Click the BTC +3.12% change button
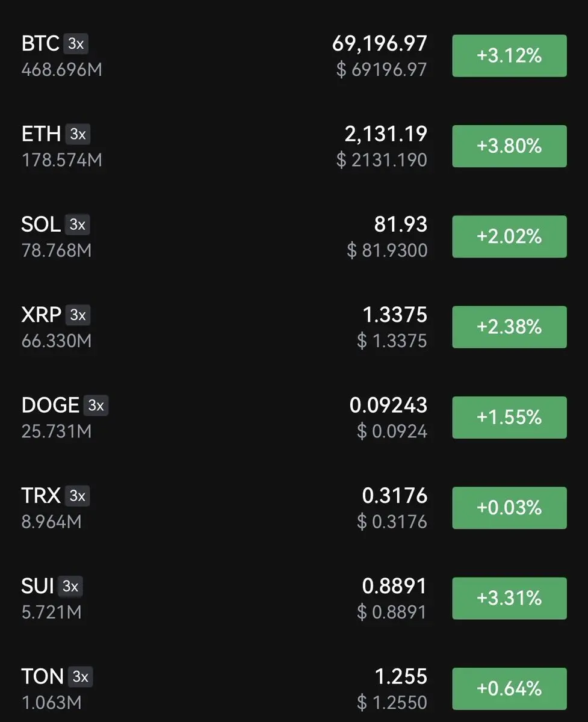The width and height of the screenshot is (588, 722). click(509, 56)
